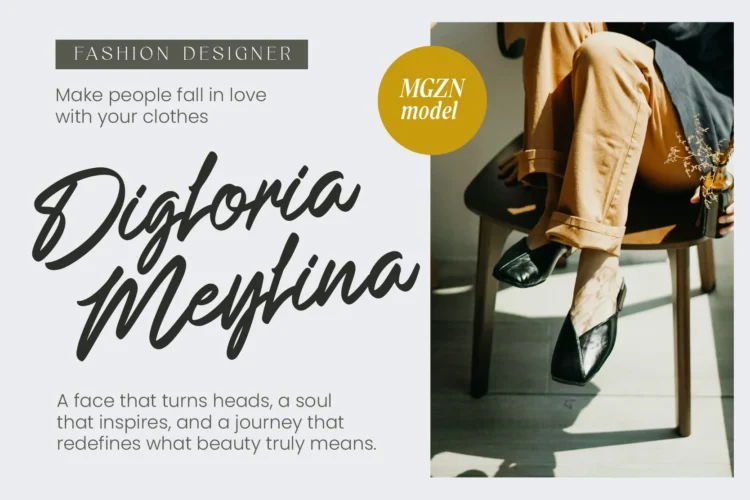Select the gold MGZN model circle badge
The width and height of the screenshot is (750, 500).
pos(432,100)
